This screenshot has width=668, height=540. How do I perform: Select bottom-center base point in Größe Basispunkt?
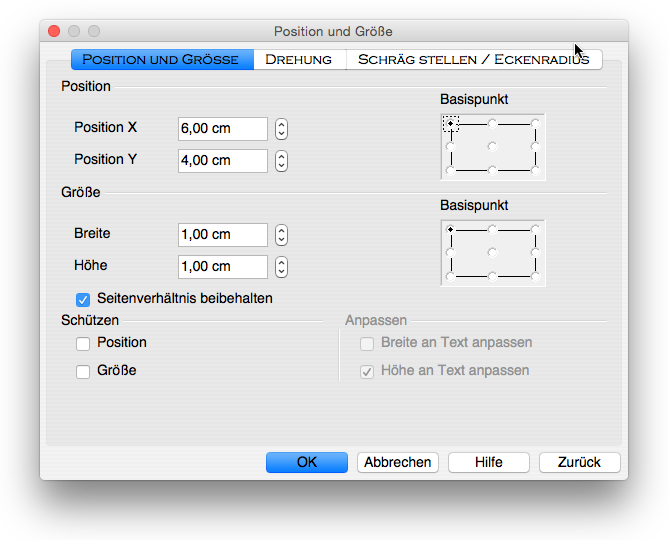coord(492,276)
